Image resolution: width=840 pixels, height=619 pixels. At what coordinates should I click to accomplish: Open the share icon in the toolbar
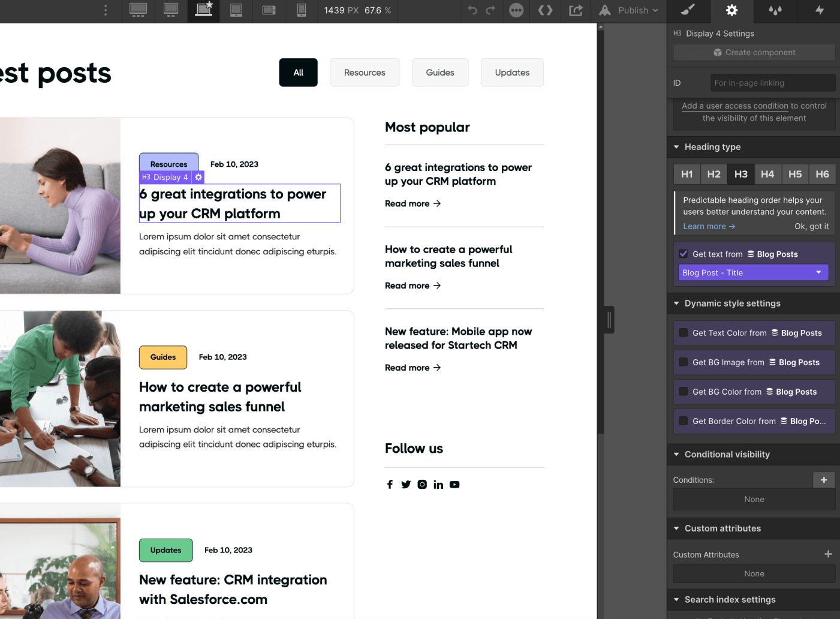(575, 11)
